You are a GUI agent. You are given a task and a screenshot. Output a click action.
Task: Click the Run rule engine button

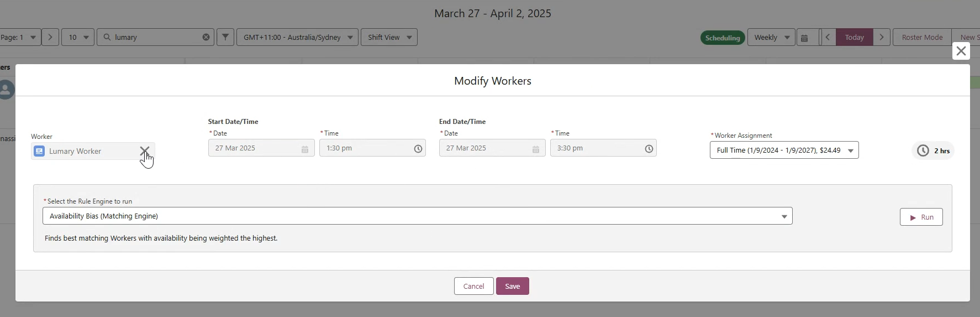921,217
